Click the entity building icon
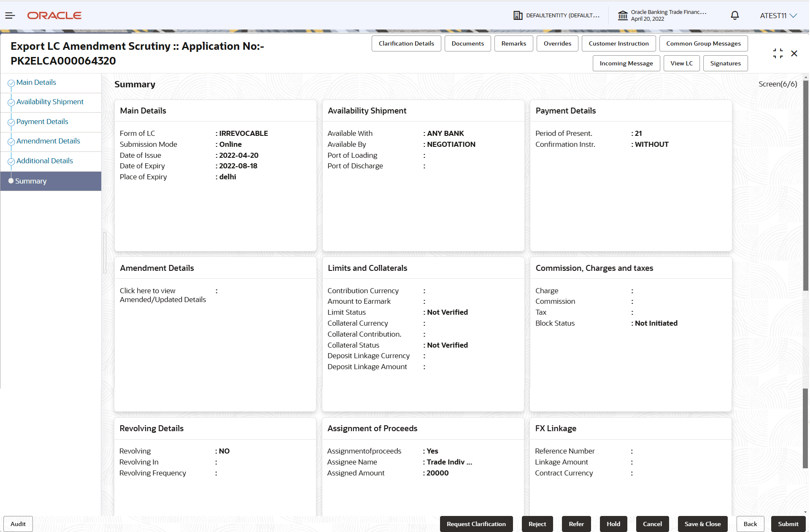The height and width of the screenshot is (532, 810). pyautogui.click(x=518, y=16)
